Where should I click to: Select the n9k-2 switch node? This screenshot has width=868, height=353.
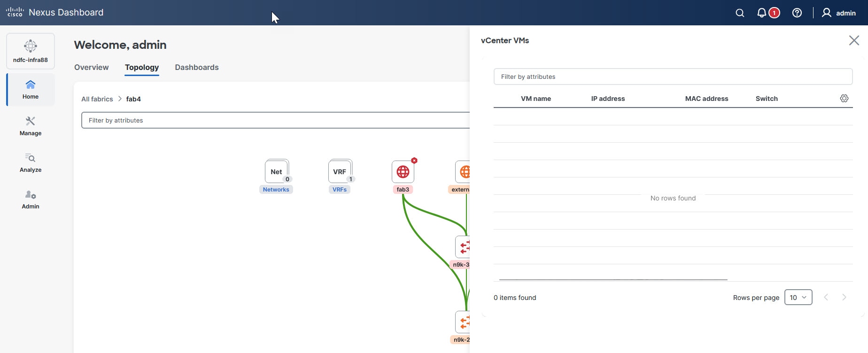click(x=463, y=322)
